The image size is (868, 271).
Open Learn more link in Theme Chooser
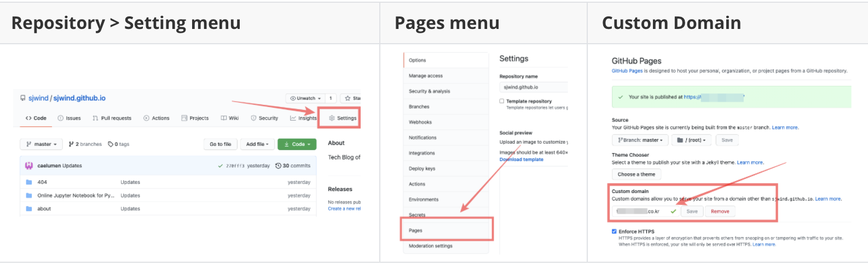(x=750, y=162)
